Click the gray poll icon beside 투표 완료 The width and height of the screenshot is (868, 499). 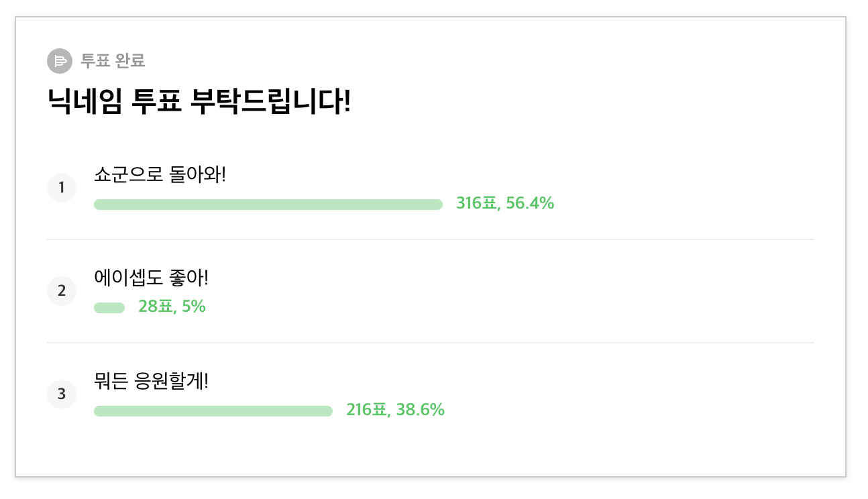click(x=59, y=61)
